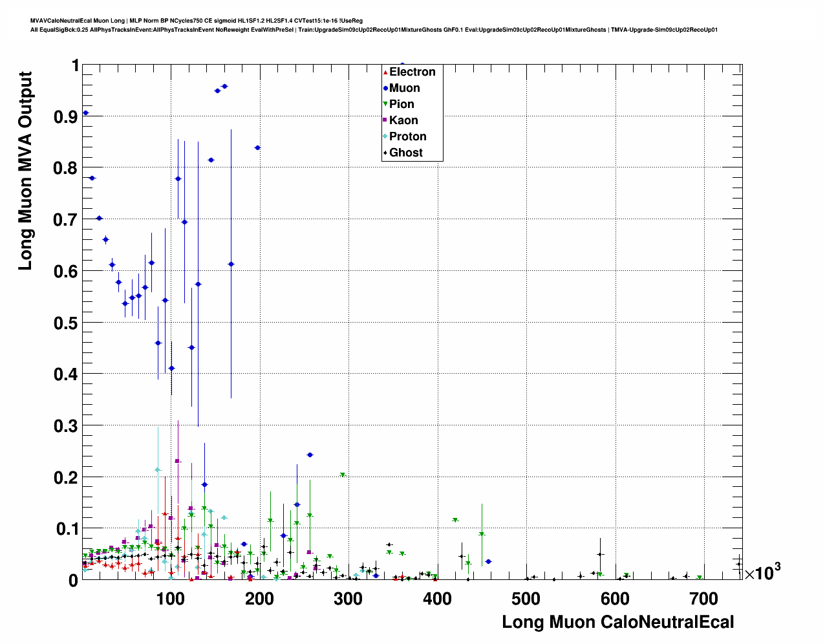Click the second title line starting 'All EqualSigBck'
The width and height of the screenshot is (825, 644).
point(374,30)
